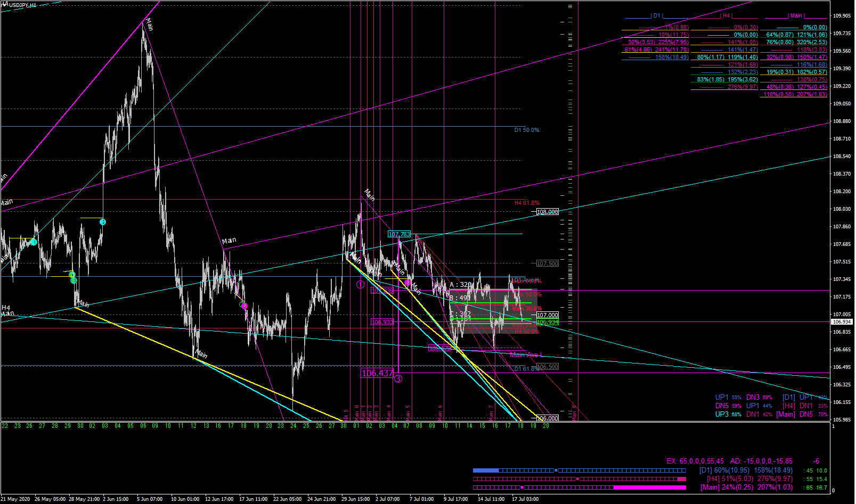Select the cyan circle marker near 26 May
This screenshot has height=504, width=856.
coord(34,242)
